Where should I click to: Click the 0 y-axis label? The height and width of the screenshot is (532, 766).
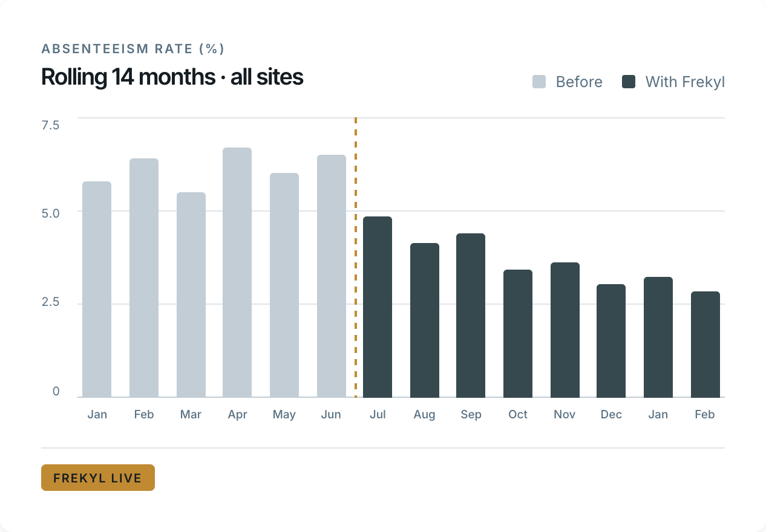click(x=56, y=391)
